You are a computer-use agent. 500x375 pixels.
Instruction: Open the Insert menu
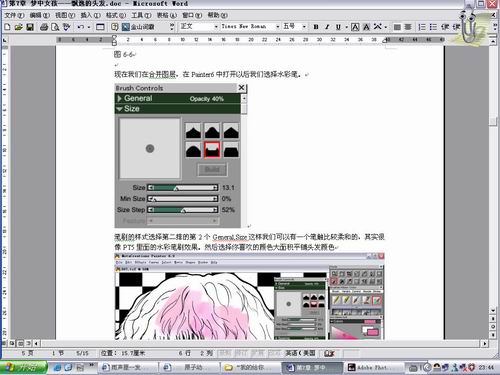pyautogui.click(x=90, y=15)
